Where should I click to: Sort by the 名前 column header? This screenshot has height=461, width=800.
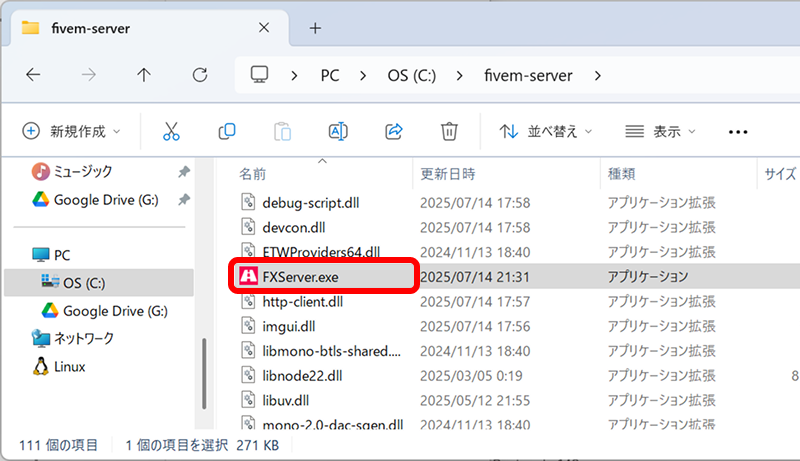(x=253, y=174)
